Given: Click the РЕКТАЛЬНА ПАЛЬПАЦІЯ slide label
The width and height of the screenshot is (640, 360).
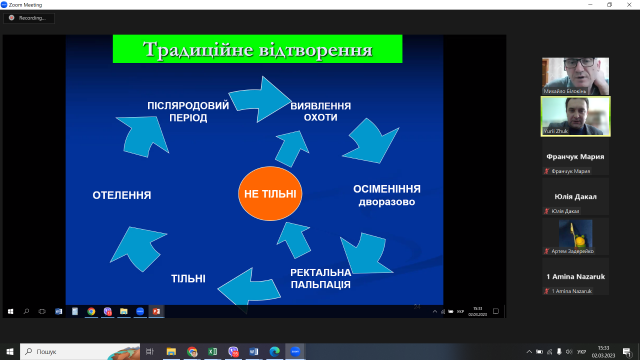Looking at the screenshot, I should [x=320, y=278].
